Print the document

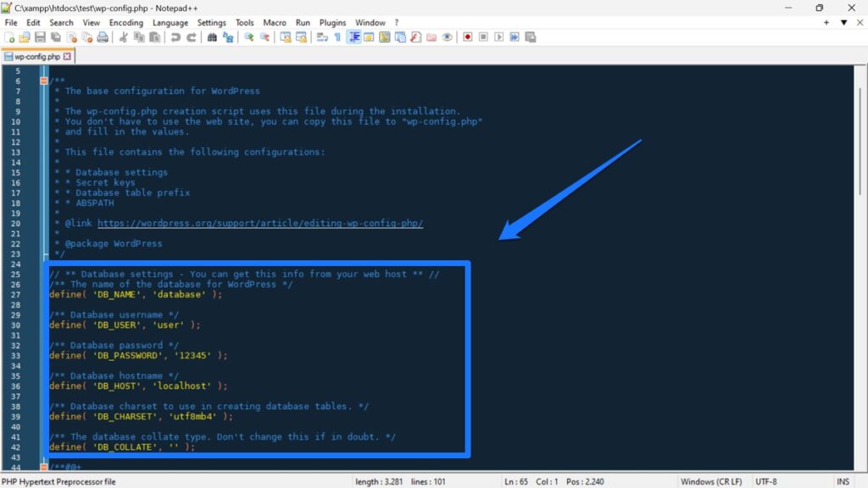click(103, 36)
